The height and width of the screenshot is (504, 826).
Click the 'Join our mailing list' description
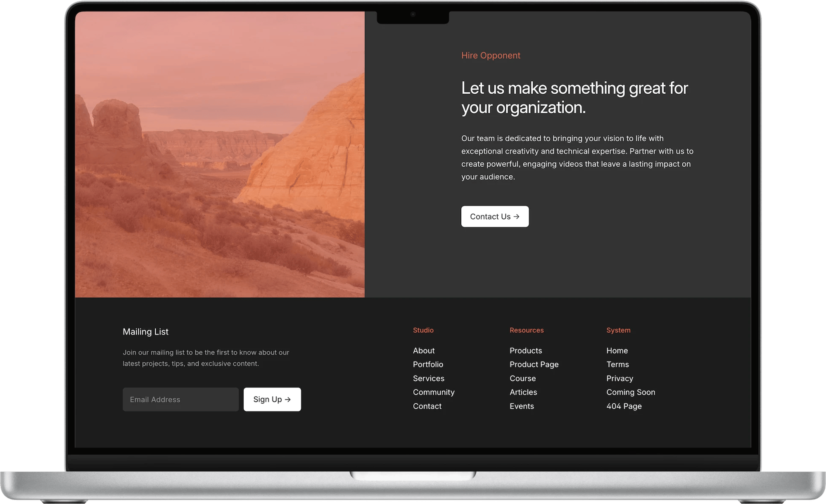click(x=206, y=358)
